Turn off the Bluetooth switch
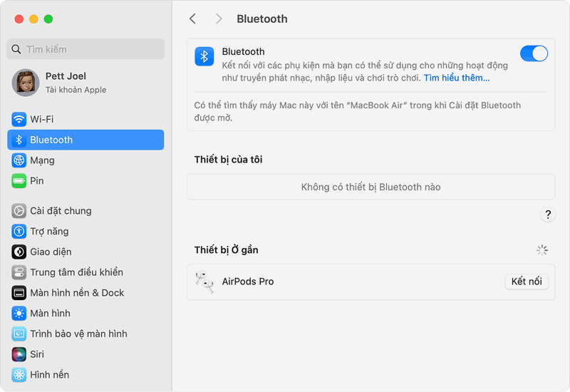The width and height of the screenshot is (570, 392). pyautogui.click(x=534, y=54)
